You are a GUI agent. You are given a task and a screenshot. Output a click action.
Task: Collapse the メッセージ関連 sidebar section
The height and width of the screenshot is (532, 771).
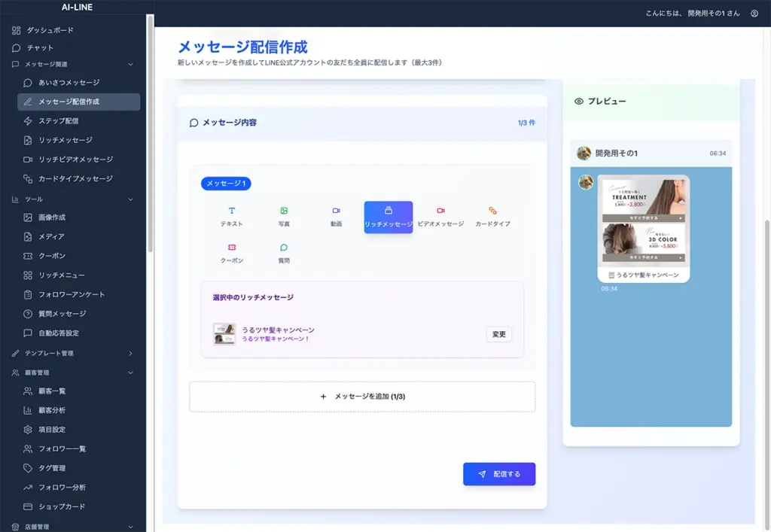click(x=131, y=65)
